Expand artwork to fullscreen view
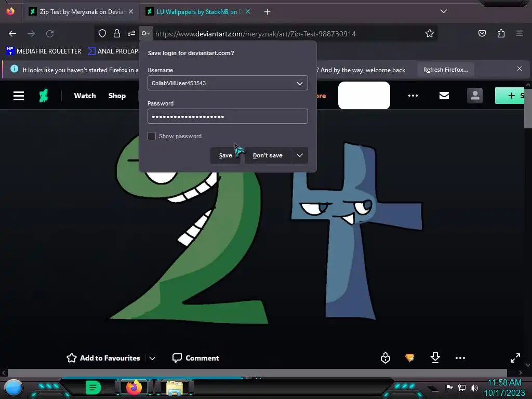Viewport: 532px width, 399px height. click(515, 358)
